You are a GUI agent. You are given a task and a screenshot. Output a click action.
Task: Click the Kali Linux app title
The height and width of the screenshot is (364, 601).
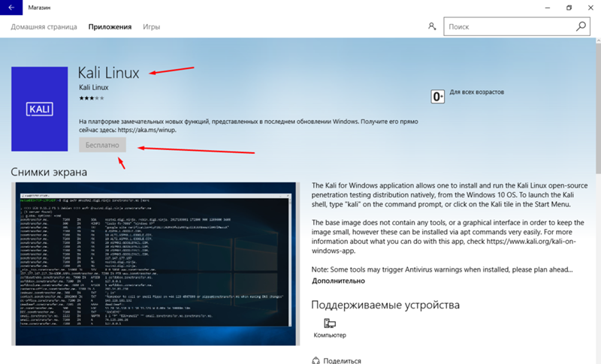108,73
